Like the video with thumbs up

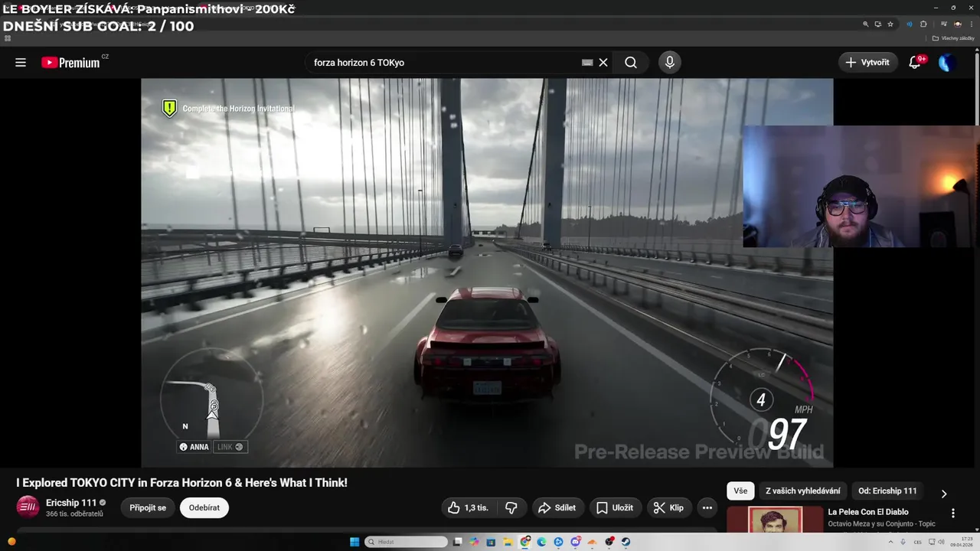pos(468,507)
